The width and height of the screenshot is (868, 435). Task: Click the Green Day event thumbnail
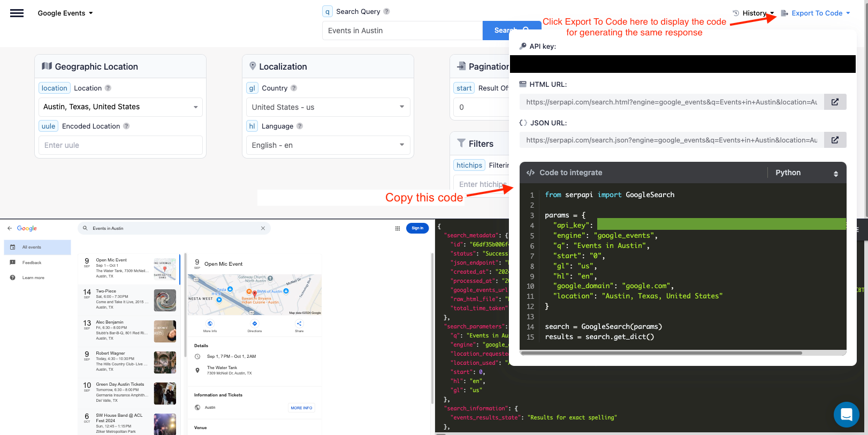165,394
